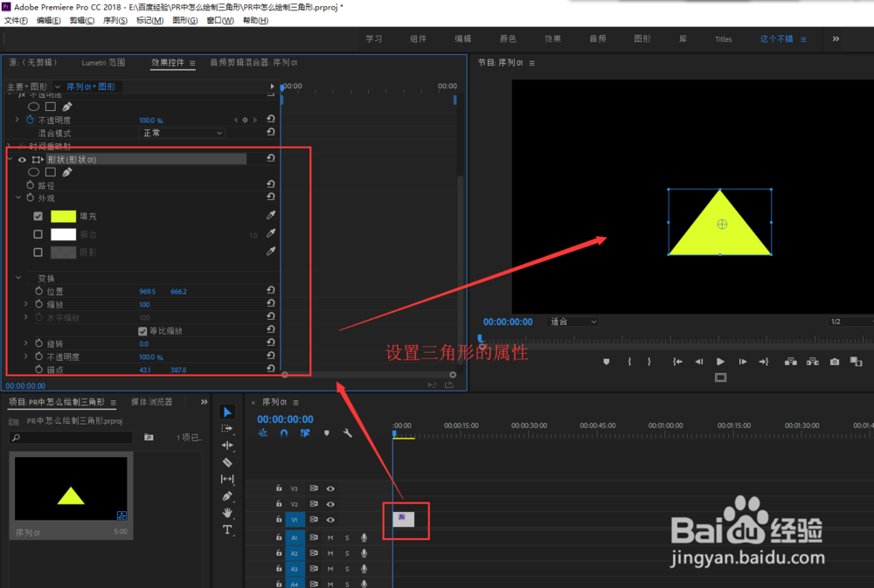Toggle V1 track output eye
Screen dimensions: 874x588
(330, 520)
